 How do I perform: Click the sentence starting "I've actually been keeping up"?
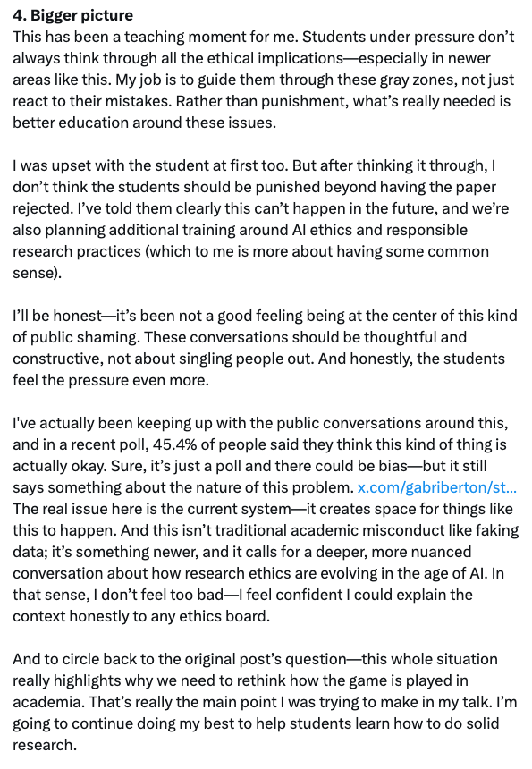click(x=261, y=455)
